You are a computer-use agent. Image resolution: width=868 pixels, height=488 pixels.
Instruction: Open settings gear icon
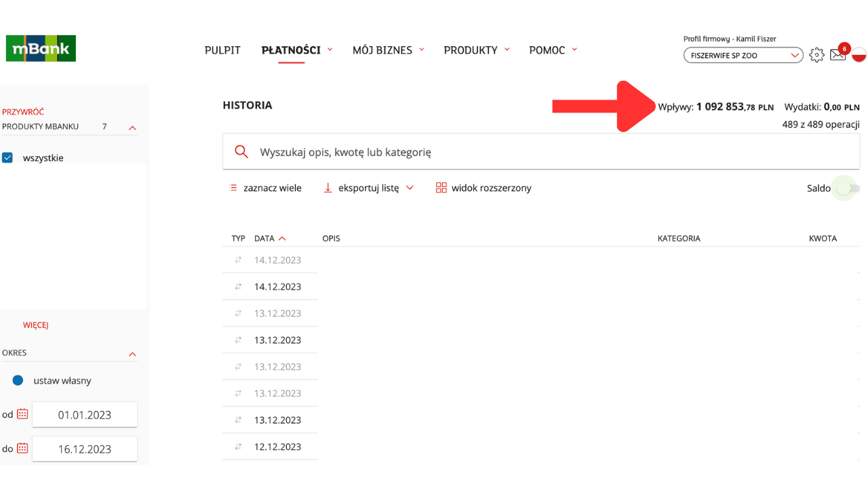(817, 55)
